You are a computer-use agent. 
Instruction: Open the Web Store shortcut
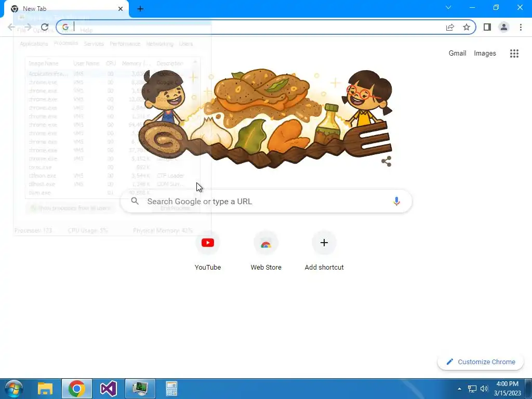click(266, 251)
